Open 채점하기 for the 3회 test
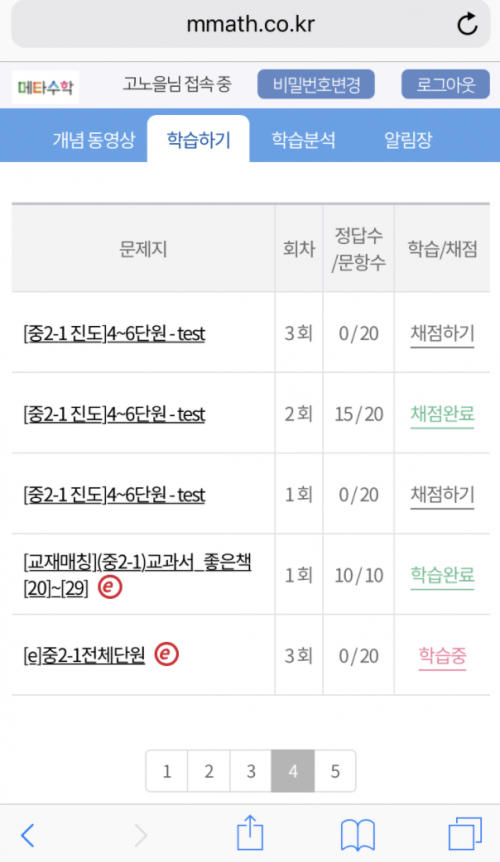Image resolution: width=500 pixels, height=862 pixels. pyautogui.click(x=442, y=333)
